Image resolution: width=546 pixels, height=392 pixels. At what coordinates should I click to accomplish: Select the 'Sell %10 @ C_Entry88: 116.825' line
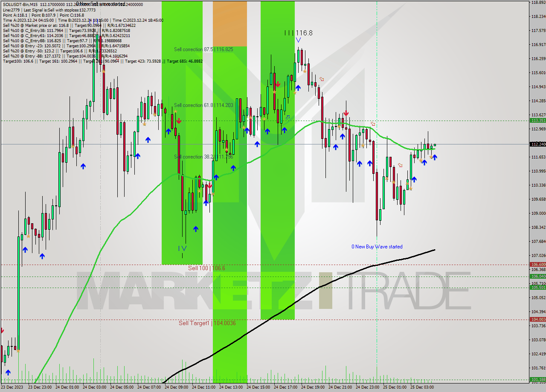(x=62, y=40)
